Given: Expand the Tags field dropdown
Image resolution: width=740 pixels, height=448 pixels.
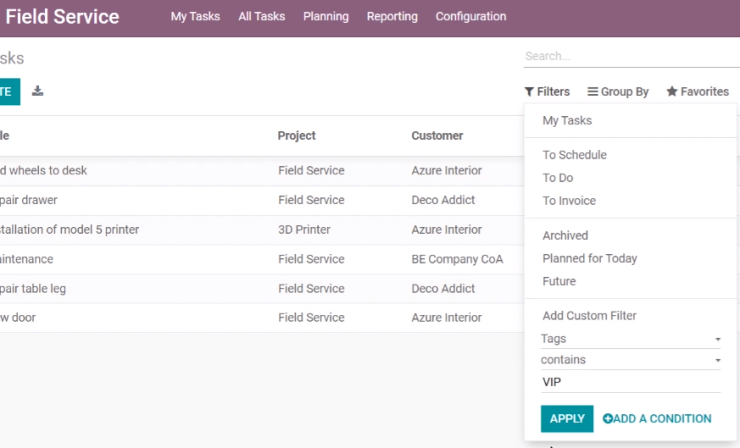Looking at the screenshot, I should (631, 338).
